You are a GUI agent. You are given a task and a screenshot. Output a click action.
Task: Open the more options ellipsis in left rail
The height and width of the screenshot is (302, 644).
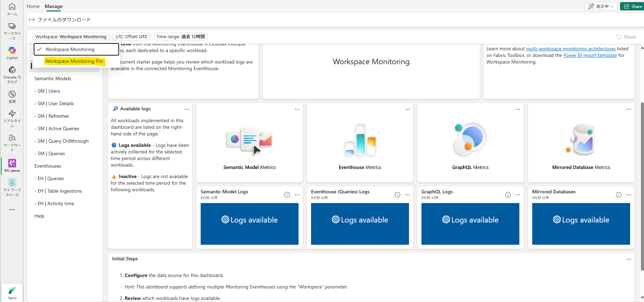tap(12, 210)
